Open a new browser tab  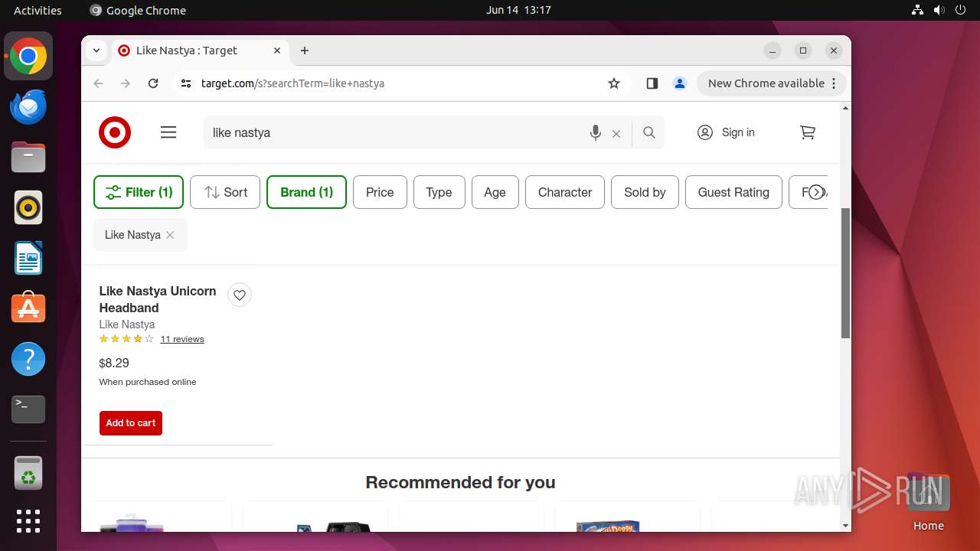coord(305,51)
